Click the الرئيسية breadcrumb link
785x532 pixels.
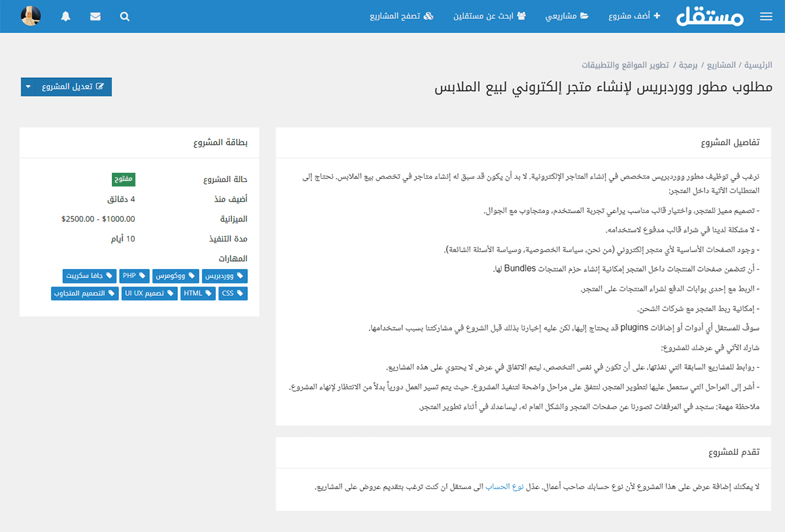758,65
